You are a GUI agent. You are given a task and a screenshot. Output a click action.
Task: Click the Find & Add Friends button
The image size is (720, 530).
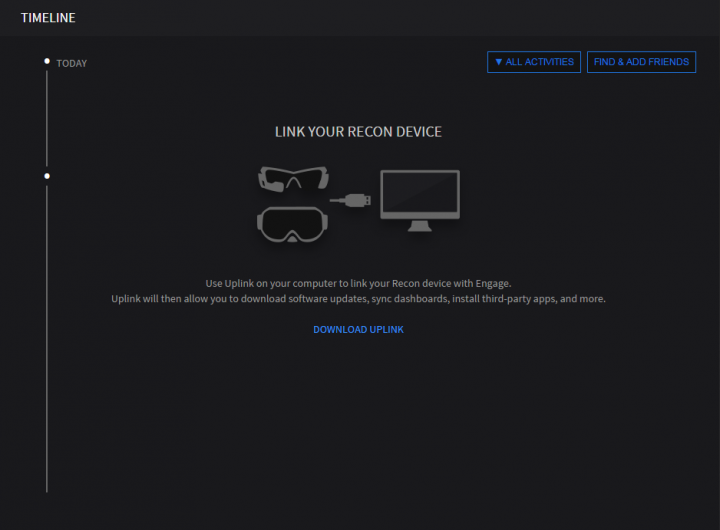[x=641, y=62]
